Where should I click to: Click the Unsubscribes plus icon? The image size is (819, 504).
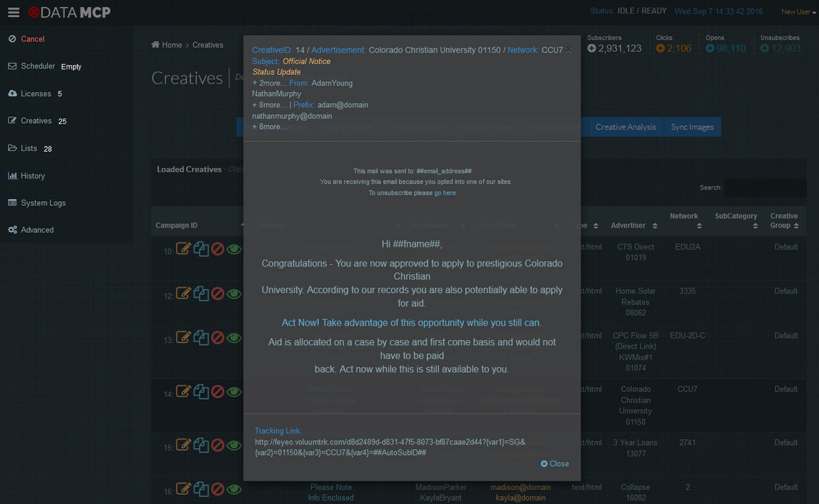765,49
